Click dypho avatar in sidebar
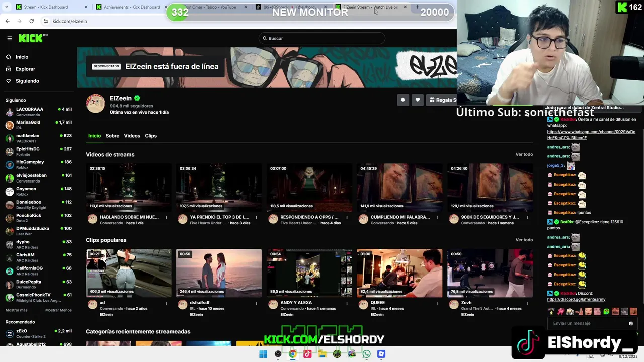Viewport: 644px width, 362px height. tap(9, 245)
